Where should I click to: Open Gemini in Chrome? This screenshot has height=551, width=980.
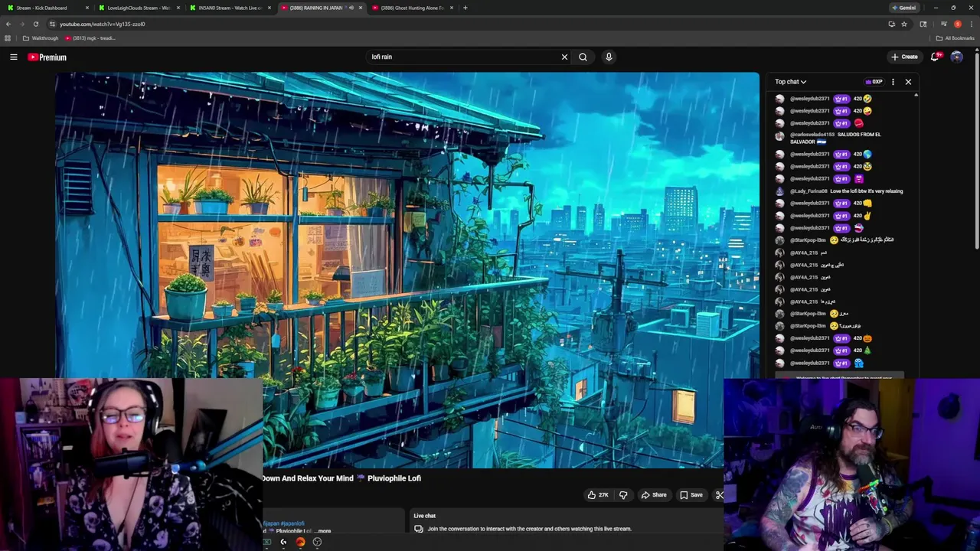pyautogui.click(x=904, y=8)
